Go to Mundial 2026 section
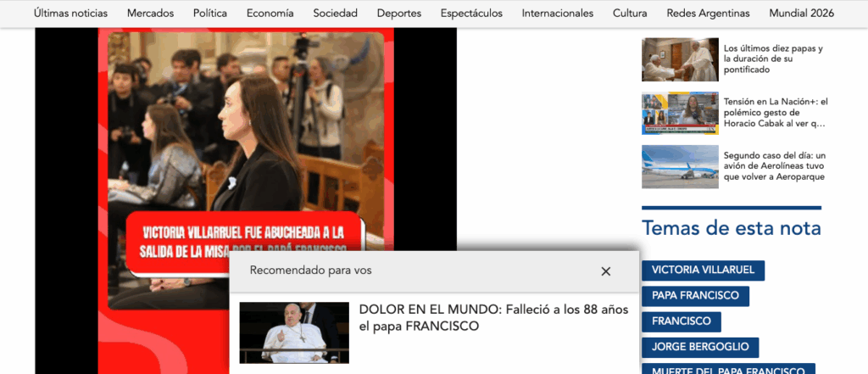The height and width of the screenshot is (374, 868). [802, 14]
